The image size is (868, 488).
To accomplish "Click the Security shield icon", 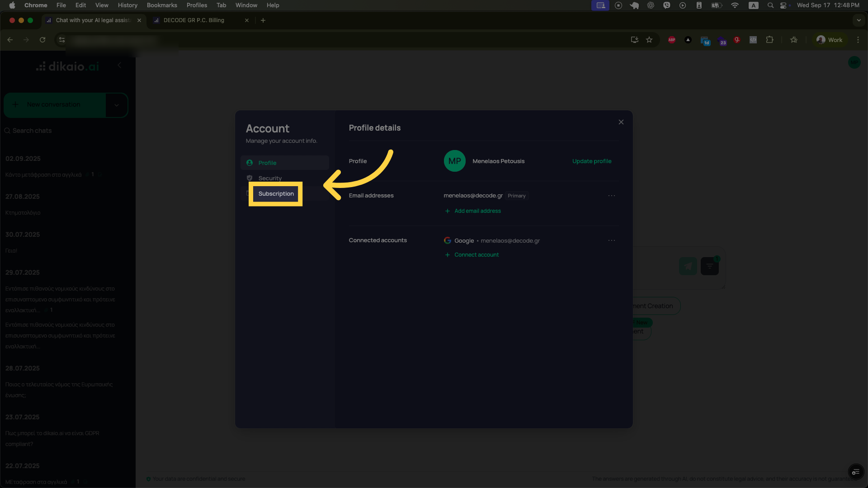I will 250,178.
